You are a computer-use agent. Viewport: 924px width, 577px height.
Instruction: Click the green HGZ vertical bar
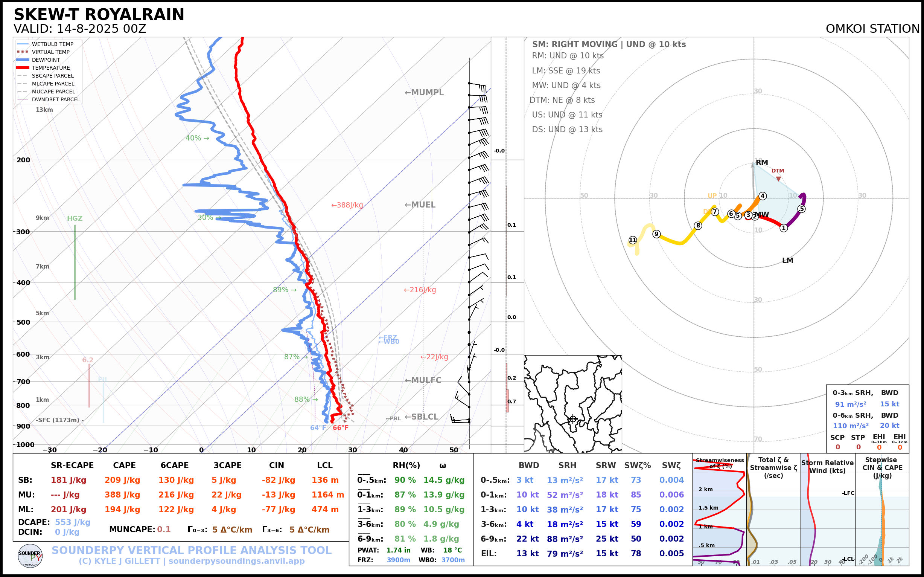[75, 262]
